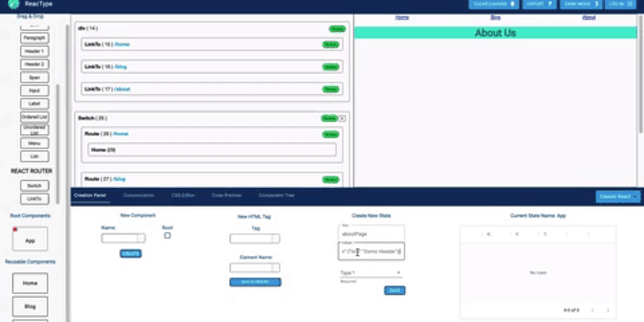Click green badge on LinkTo /home row
The height and width of the screenshot is (322, 644).
coord(331,45)
